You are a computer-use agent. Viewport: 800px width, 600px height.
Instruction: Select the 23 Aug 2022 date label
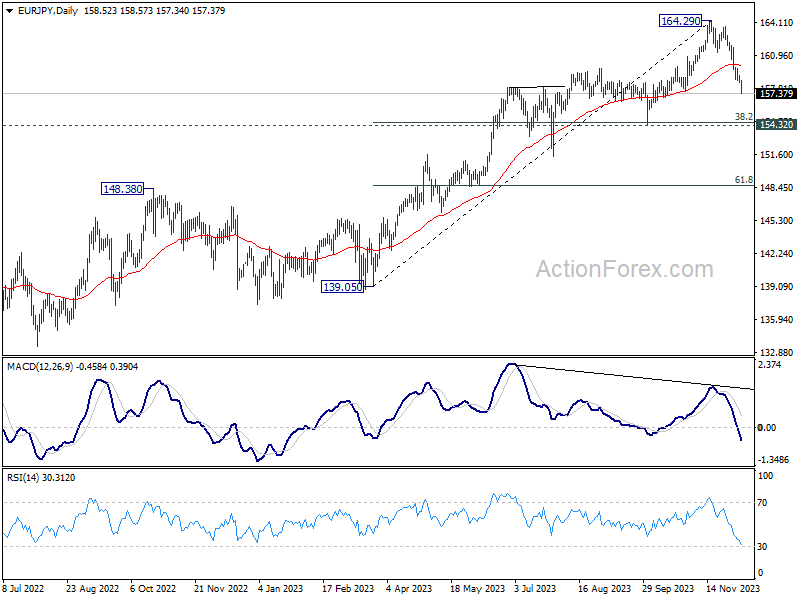point(92,588)
